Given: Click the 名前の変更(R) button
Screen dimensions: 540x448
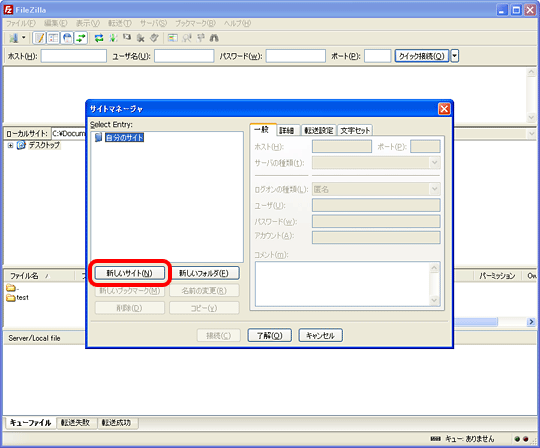Looking at the screenshot, I should [204, 291].
